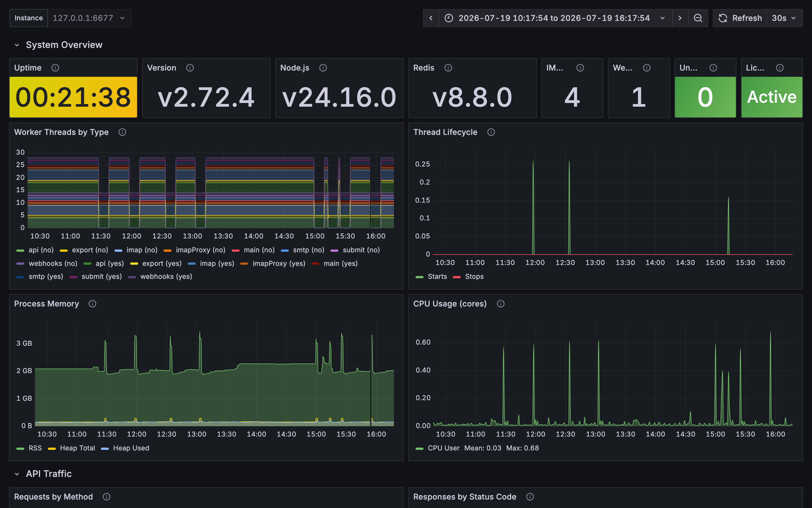812x508 pixels.
Task: Open CPU Usage (cores) title menu
Action: coord(450,304)
